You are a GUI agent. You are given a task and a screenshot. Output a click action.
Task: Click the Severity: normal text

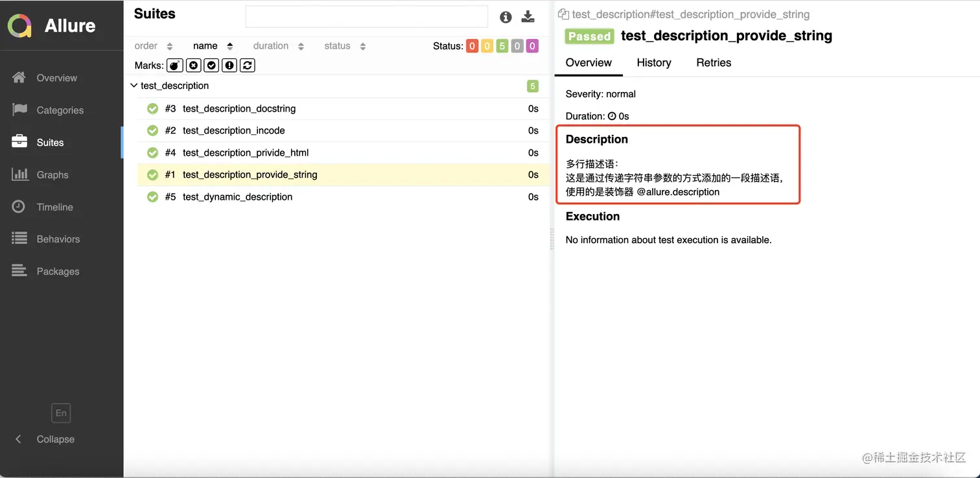click(601, 94)
